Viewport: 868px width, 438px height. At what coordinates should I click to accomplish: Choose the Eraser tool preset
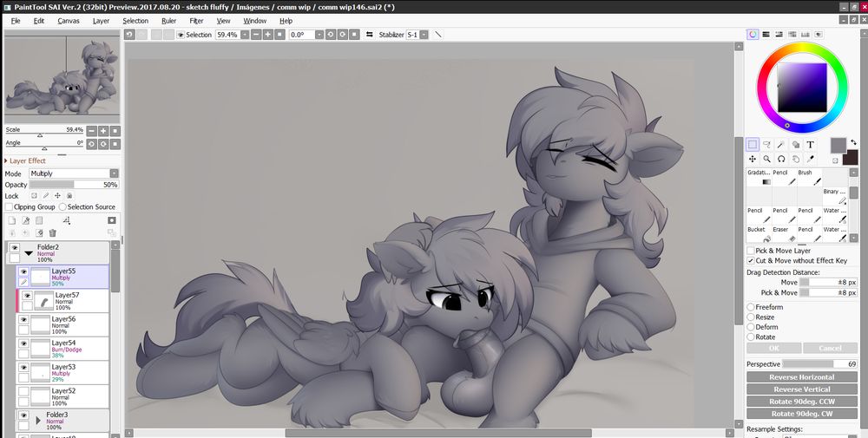[x=784, y=234]
